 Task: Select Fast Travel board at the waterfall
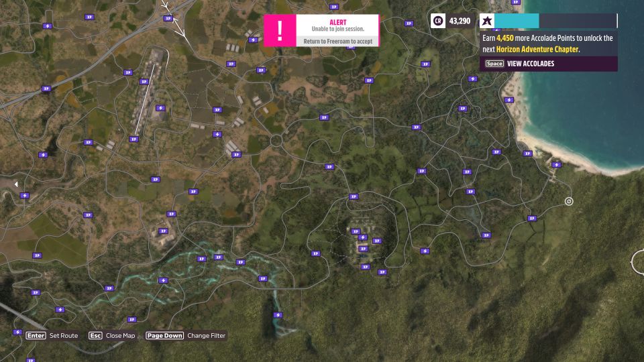tap(278, 315)
